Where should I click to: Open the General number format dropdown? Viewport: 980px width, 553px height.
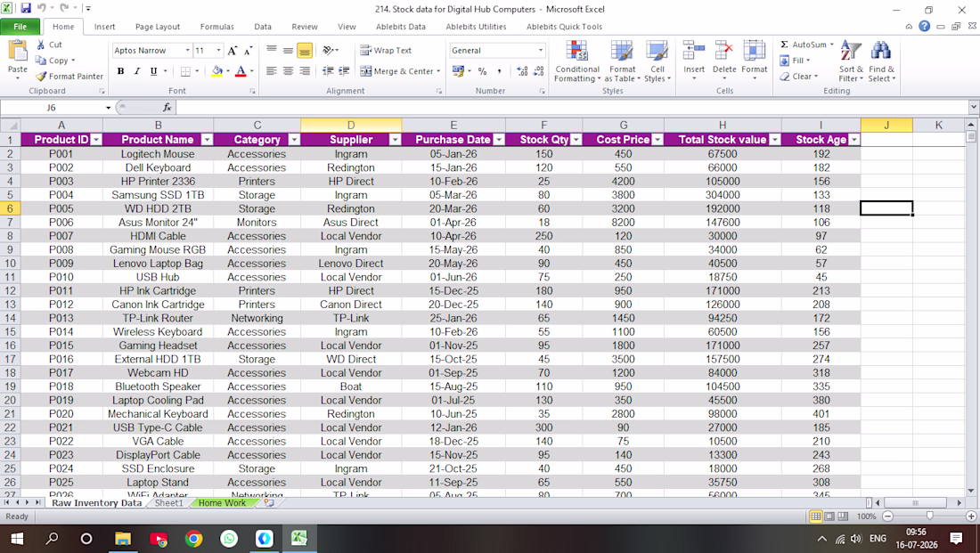541,51
